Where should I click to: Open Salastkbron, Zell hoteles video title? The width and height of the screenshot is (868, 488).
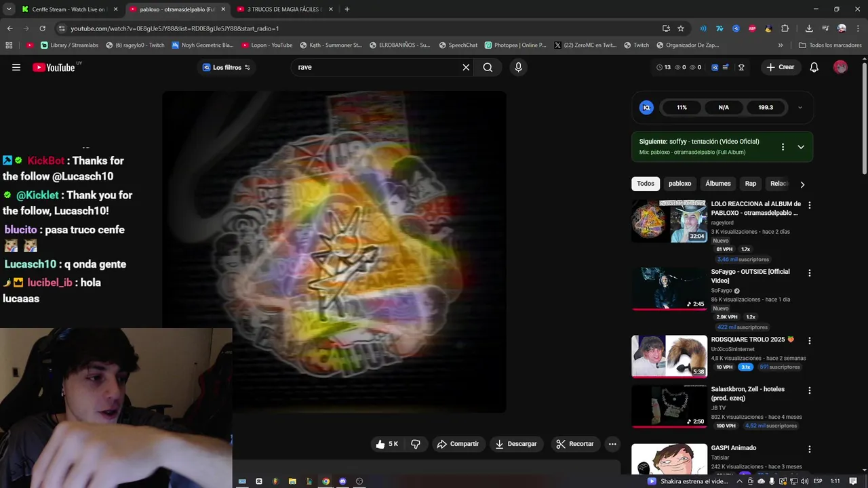point(747,394)
